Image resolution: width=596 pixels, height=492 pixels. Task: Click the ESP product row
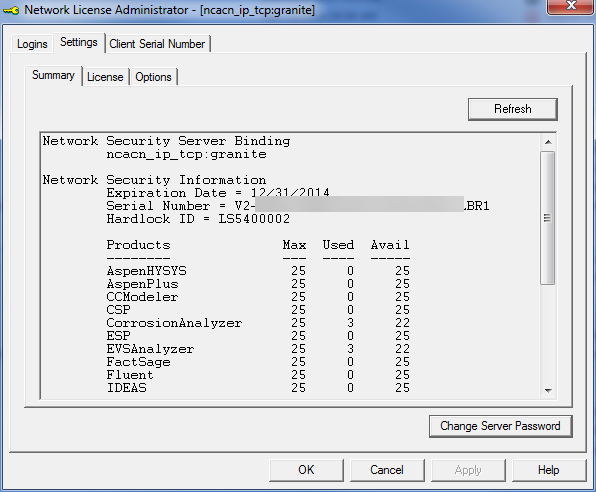pos(258,336)
